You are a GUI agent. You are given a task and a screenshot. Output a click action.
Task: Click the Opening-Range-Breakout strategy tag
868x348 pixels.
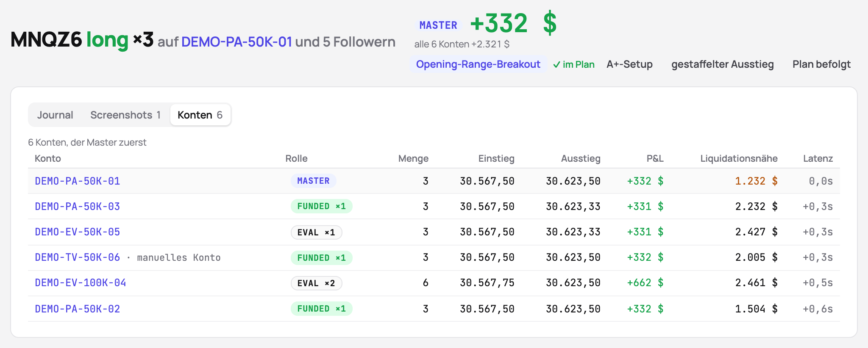[478, 64]
